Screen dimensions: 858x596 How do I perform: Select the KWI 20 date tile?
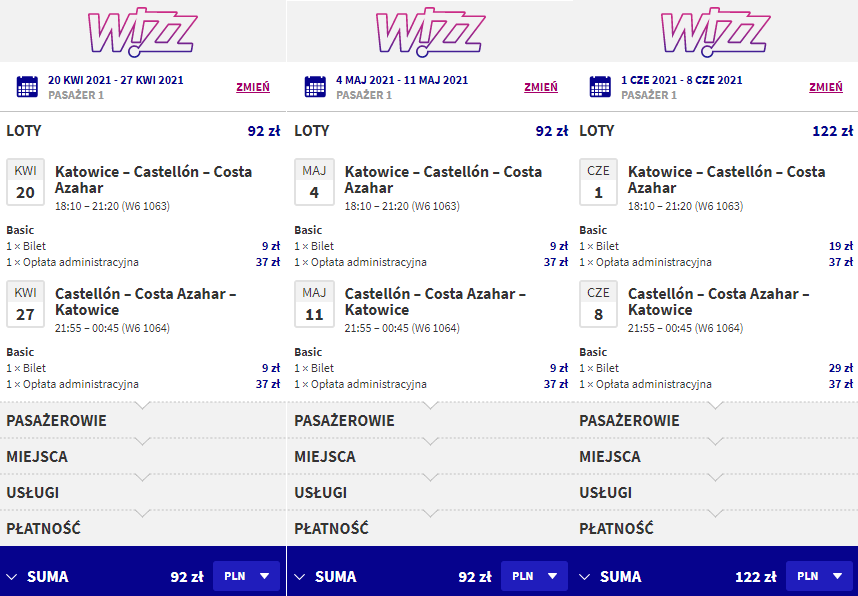pyautogui.click(x=25, y=182)
